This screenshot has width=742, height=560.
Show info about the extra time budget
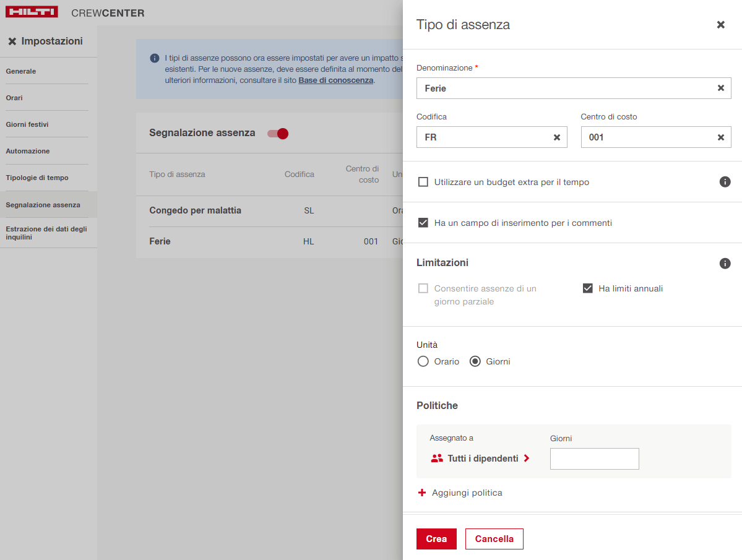pyautogui.click(x=725, y=182)
